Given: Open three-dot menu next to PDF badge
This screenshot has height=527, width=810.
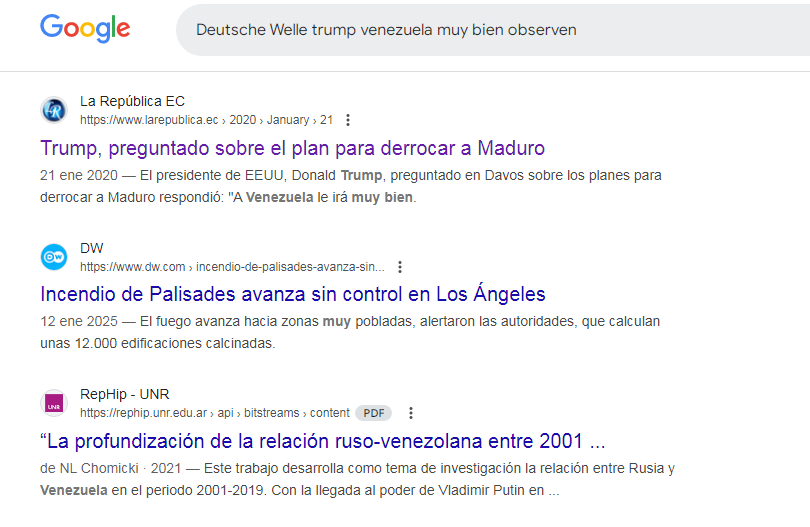Looking at the screenshot, I should pos(411,413).
